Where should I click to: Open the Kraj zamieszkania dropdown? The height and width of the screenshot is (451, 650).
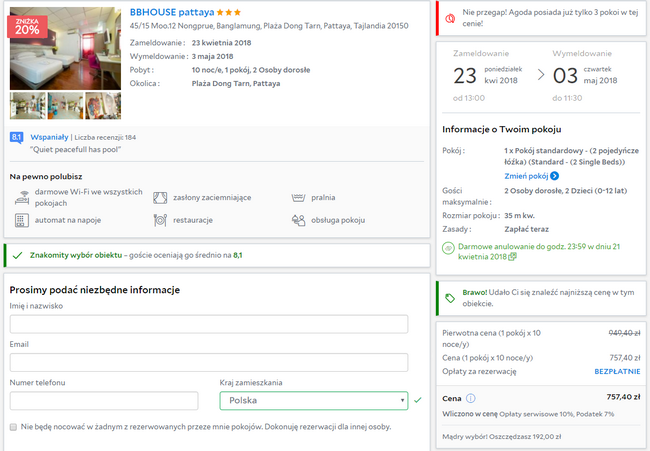(x=313, y=400)
